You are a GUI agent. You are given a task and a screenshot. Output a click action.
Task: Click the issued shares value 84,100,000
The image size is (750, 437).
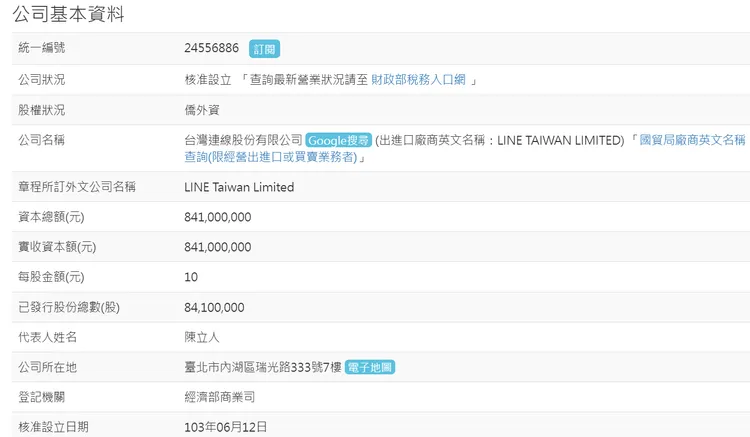pos(214,307)
